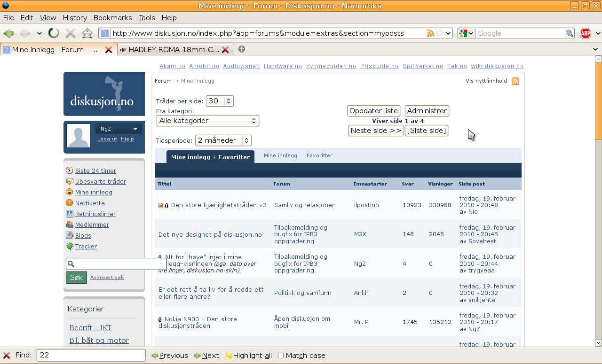Close the HADLEY ROMA tab
This screenshot has width=602, height=364.
coord(225,49)
